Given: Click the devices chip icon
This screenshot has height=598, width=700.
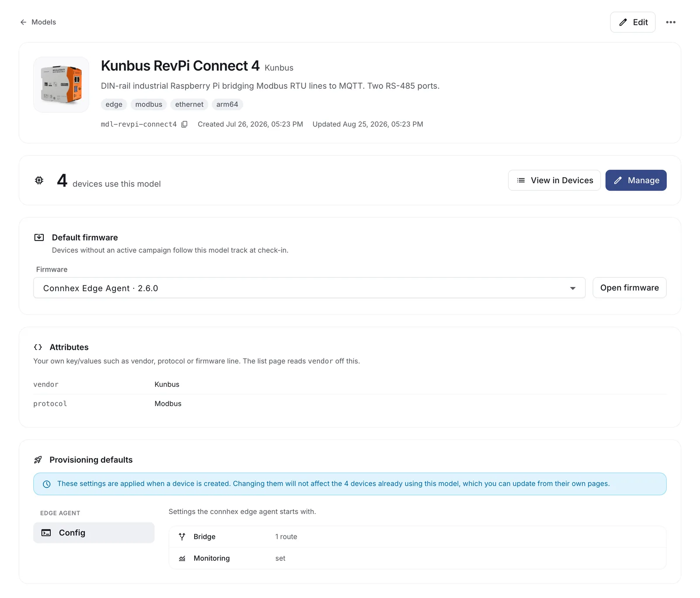Looking at the screenshot, I should [x=39, y=180].
